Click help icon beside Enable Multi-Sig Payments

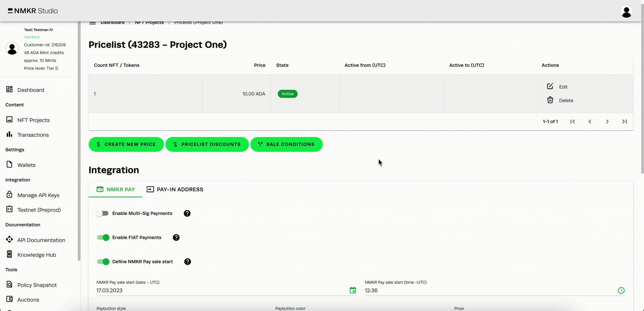[x=187, y=213]
